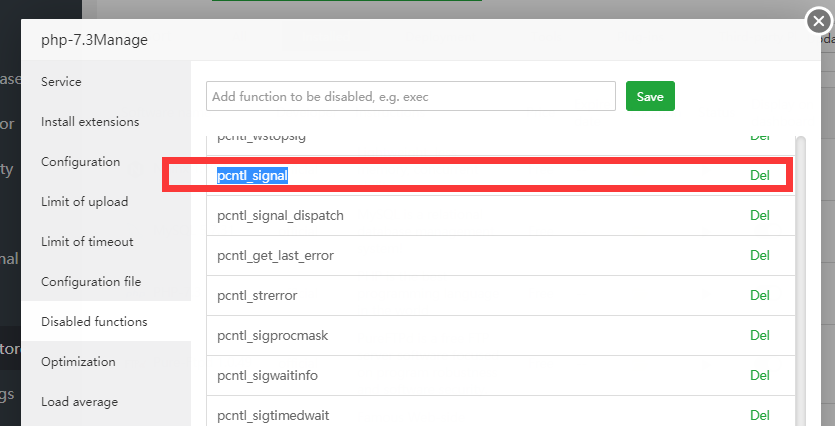Remove pcntl_signal_dispatch via its Del link
This screenshot has width=835, height=426.
point(759,216)
